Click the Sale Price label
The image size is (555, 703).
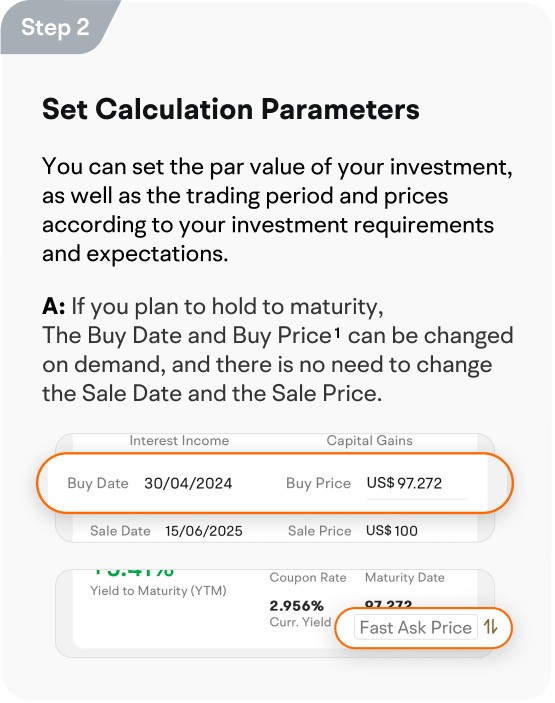[x=320, y=531]
